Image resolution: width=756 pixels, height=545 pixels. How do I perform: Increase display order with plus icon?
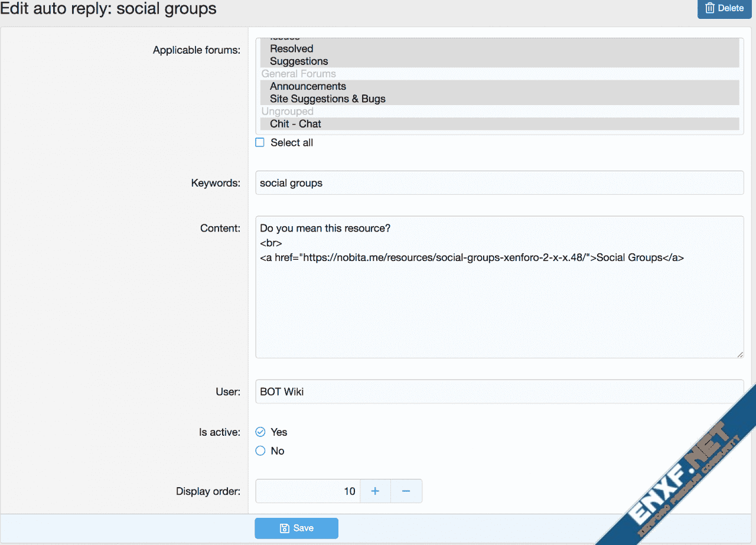tap(375, 491)
